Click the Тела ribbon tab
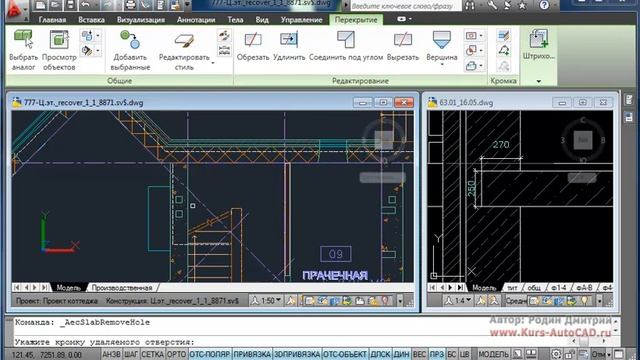The image size is (640, 360). pyautogui.click(x=235, y=20)
